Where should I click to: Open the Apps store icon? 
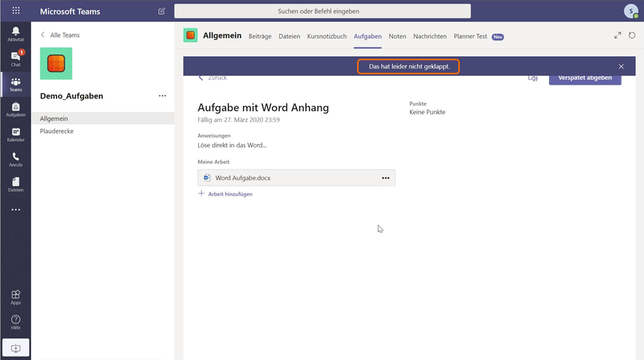coord(16,297)
